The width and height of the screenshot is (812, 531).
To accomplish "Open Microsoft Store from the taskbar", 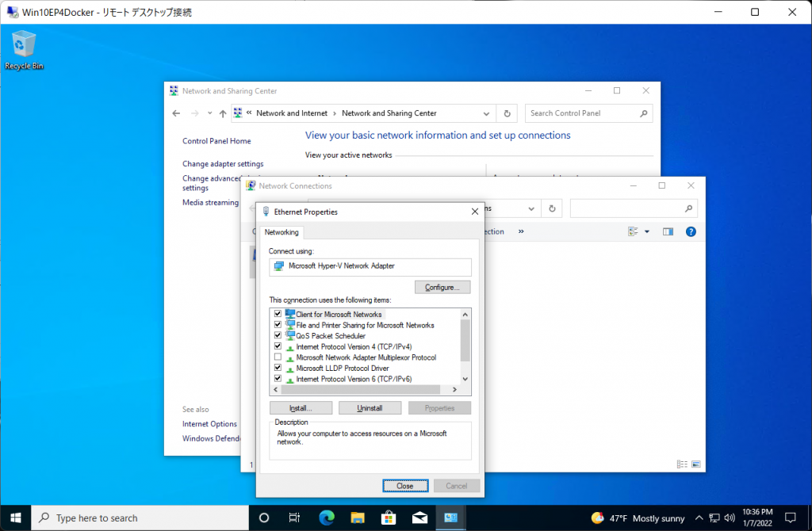I will (389, 518).
